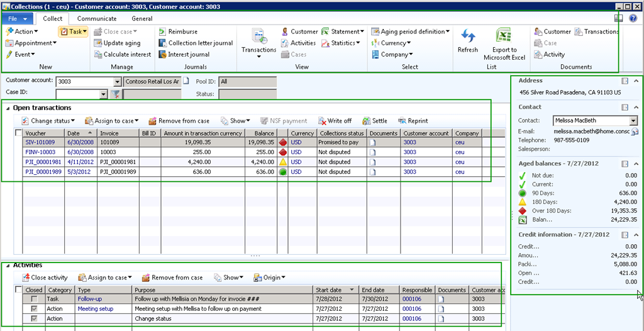Open voucher link SIV-101089
644x331 pixels.
(40, 143)
